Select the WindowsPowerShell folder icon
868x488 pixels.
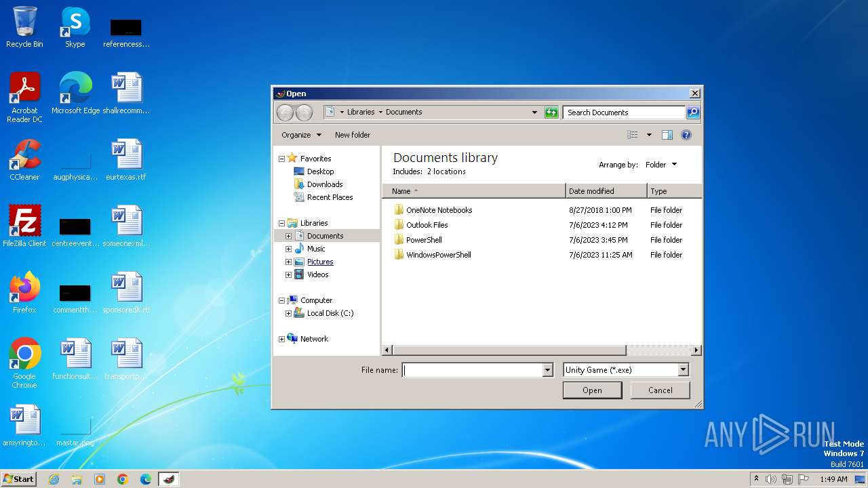(399, 255)
